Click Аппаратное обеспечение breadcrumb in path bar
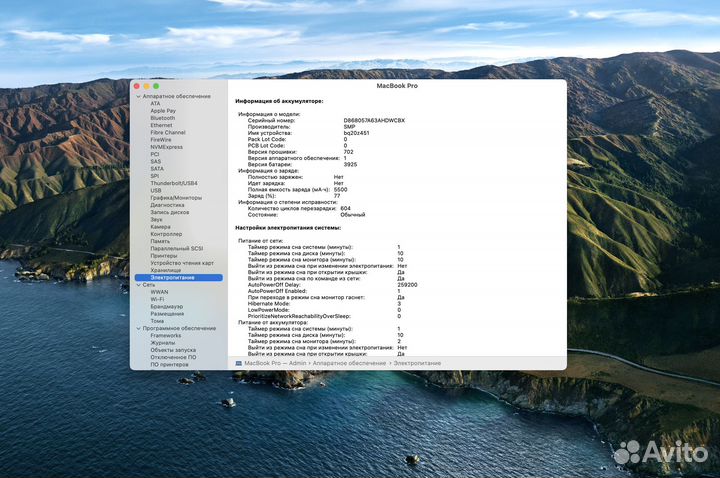 click(349, 363)
